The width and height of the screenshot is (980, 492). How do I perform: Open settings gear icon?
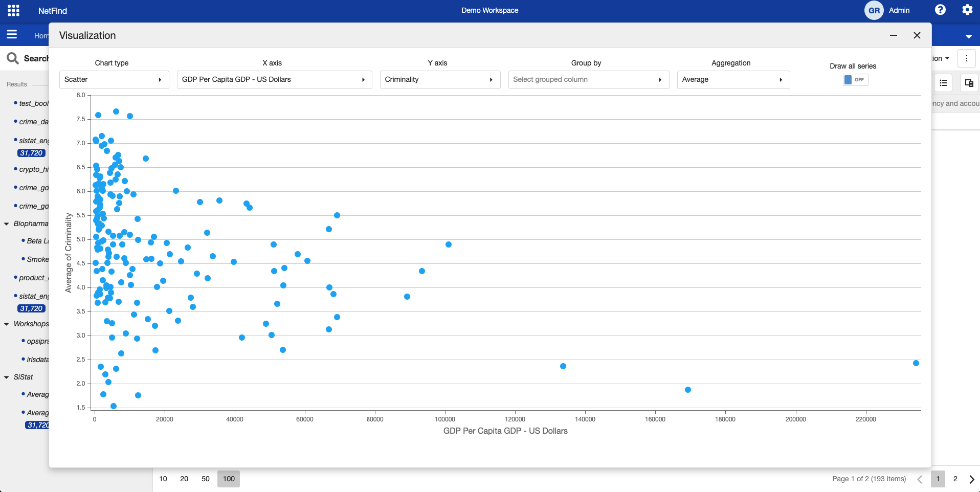point(967,10)
